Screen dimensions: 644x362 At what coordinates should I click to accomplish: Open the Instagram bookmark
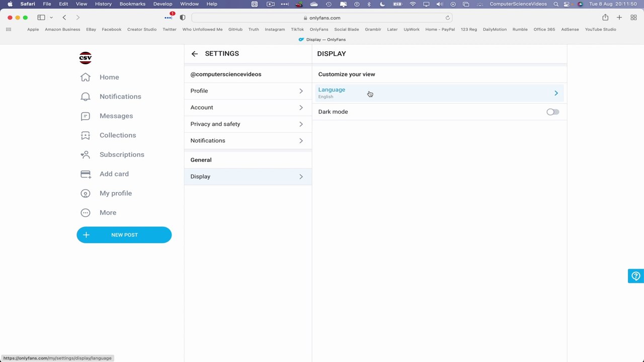point(275,29)
